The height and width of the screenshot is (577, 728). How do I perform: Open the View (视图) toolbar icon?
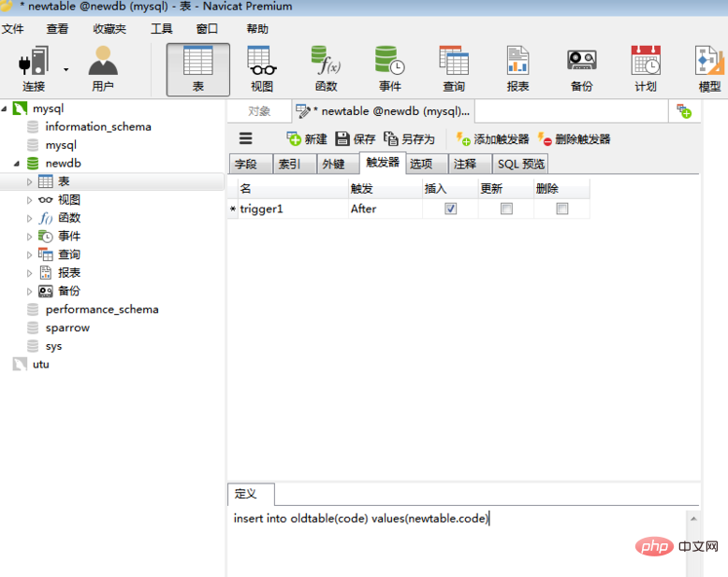pos(262,69)
